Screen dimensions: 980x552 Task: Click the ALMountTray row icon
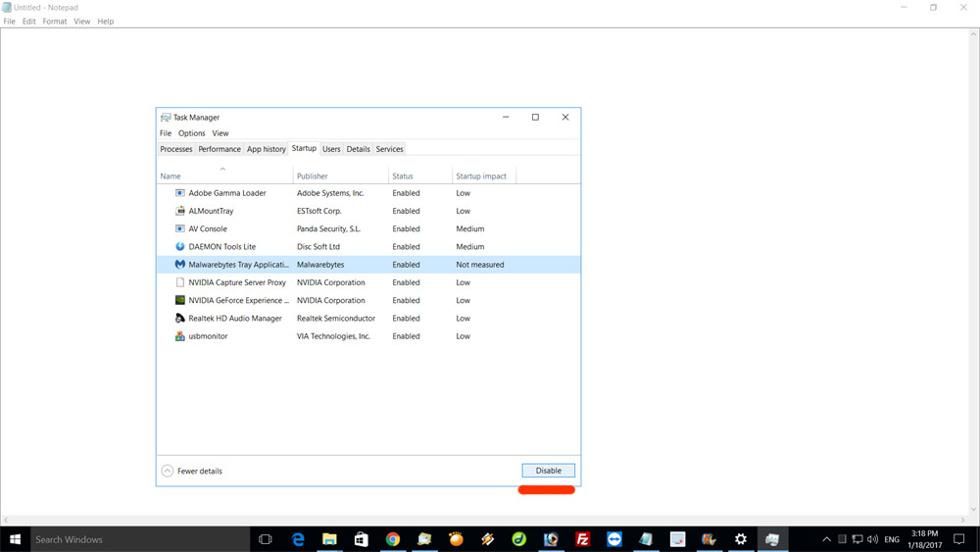180,211
